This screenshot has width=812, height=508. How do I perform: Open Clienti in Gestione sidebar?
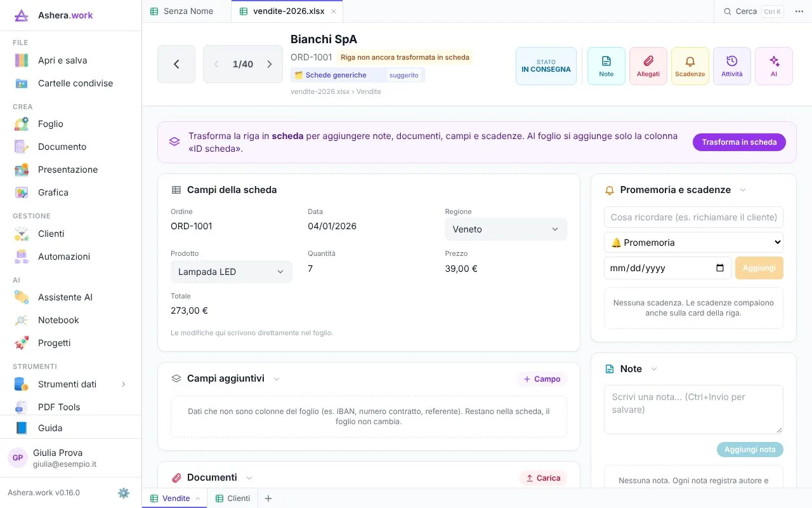pyautogui.click(x=70, y=234)
